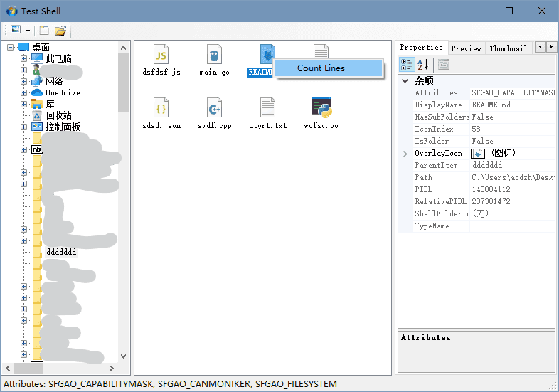
Task: Select the utyrt.txt text file
Action: 267,108
